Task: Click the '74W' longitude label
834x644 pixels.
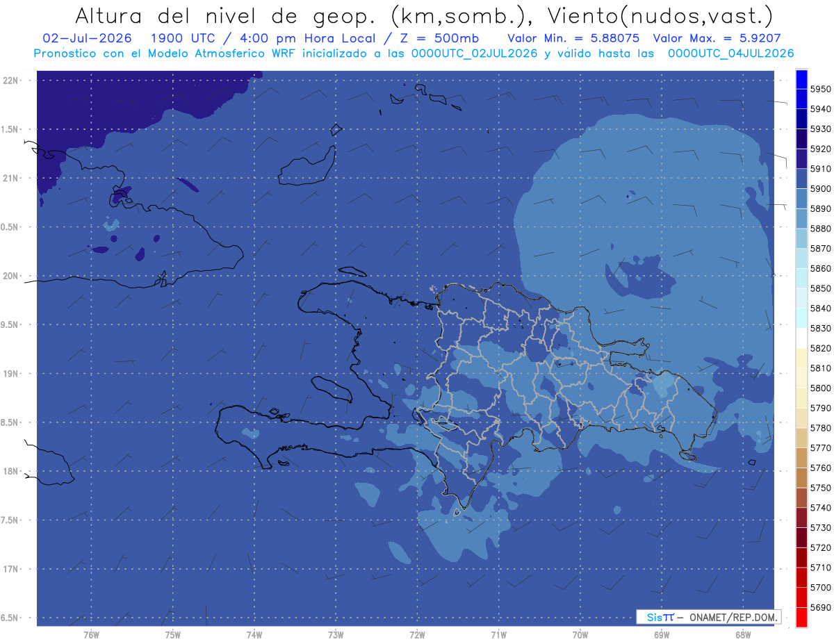Action: pos(254,634)
